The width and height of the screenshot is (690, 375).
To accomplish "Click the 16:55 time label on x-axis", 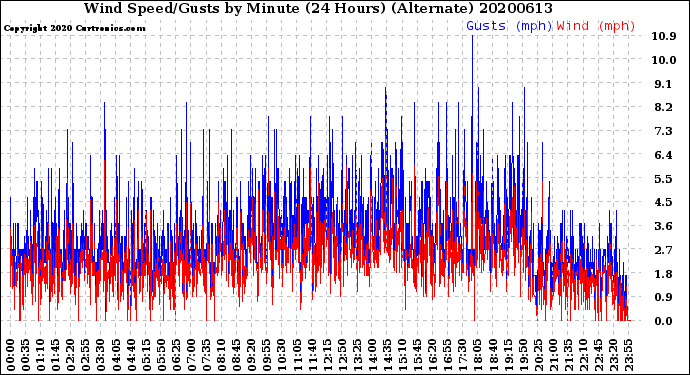I will (448, 355).
